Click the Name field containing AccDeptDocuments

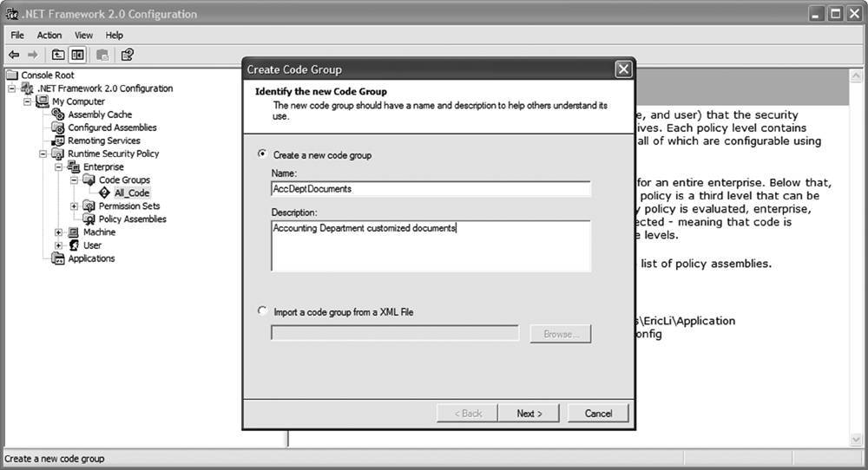coord(431,189)
